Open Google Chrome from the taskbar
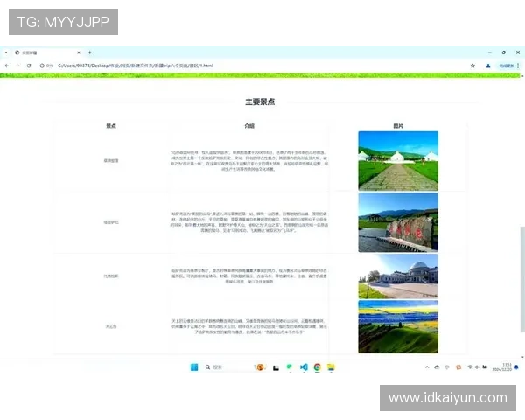 318,367
